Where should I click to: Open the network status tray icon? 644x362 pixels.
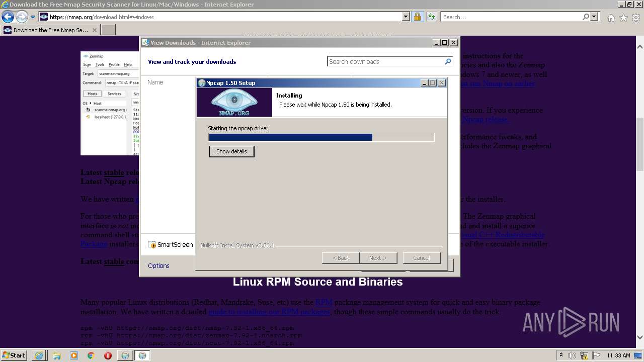point(584,355)
